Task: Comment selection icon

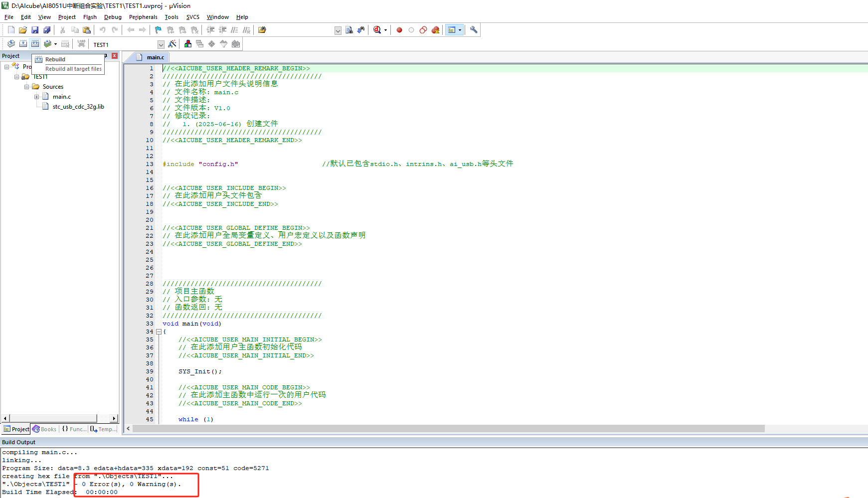Action: click(x=235, y=30)
